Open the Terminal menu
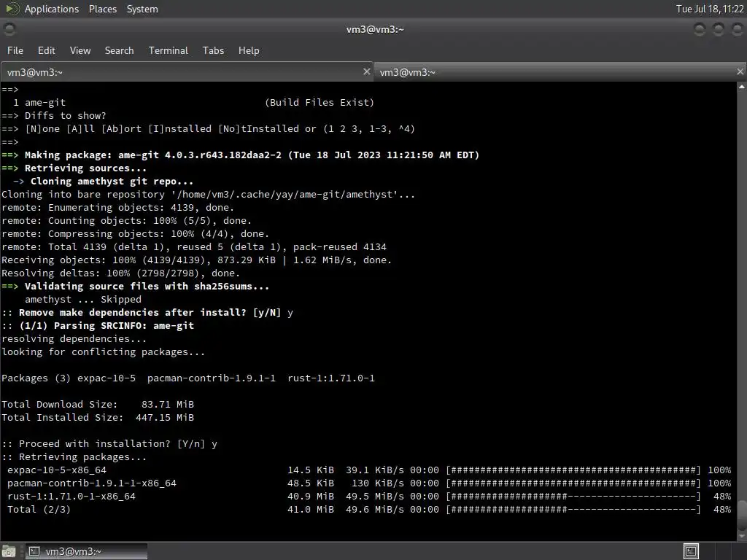The image size is (747, 560). tap(169, 50)
